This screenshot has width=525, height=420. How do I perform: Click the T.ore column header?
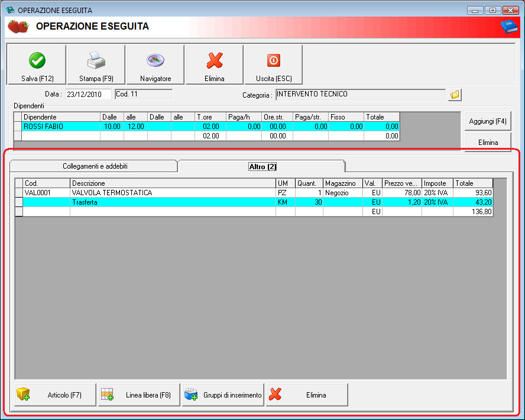[210, 117]
